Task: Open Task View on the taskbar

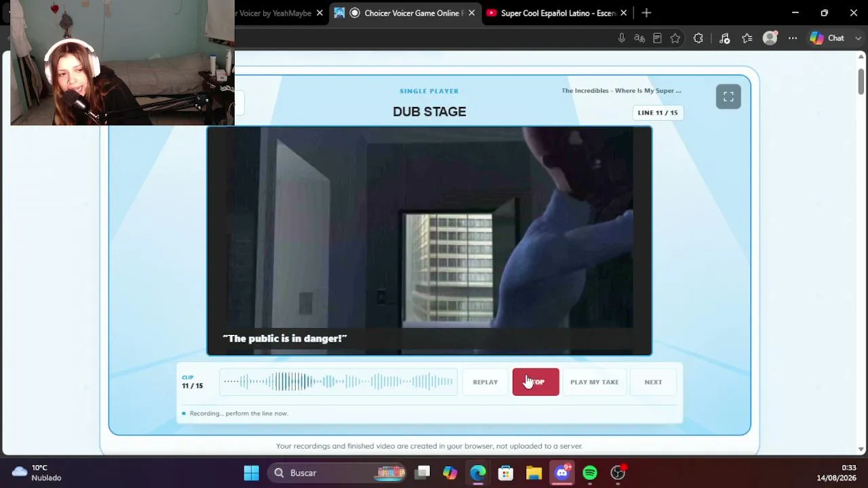Action: 423,472
